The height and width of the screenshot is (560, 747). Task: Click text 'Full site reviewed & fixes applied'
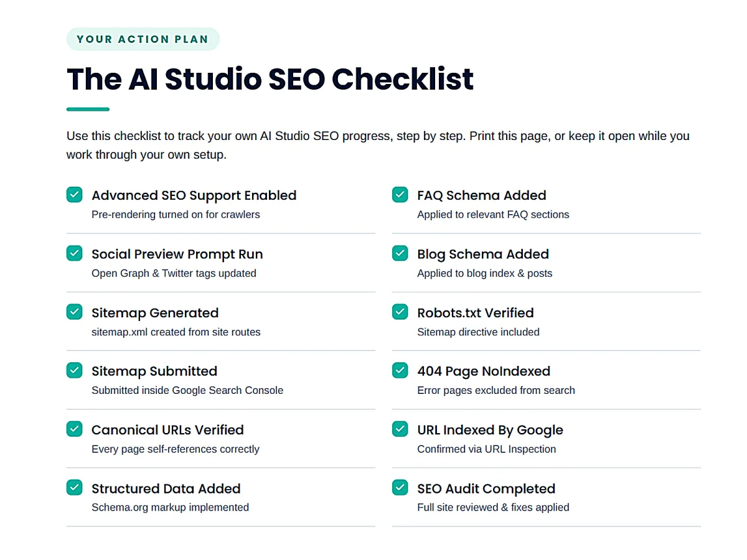(x=493, y=508)
